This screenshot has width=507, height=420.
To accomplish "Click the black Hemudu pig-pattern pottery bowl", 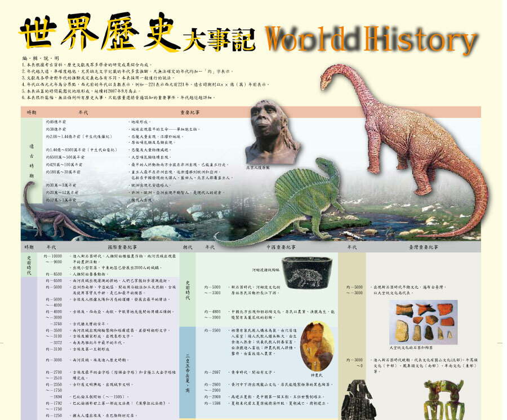I will (308, 275).
